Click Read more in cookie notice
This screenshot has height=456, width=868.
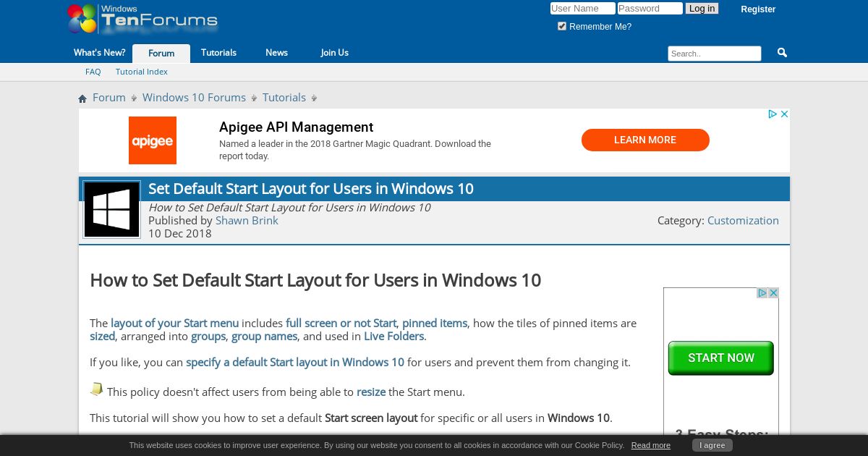[650, 445]
